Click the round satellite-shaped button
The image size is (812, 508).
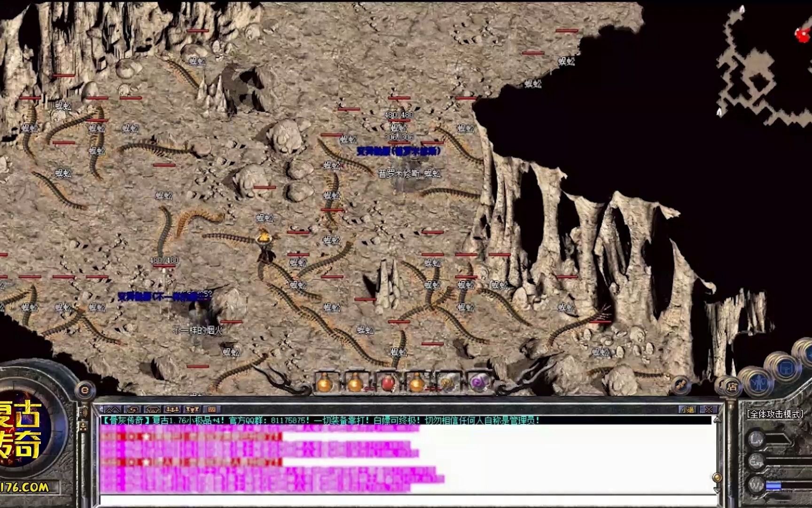click(x=680, y=386)
